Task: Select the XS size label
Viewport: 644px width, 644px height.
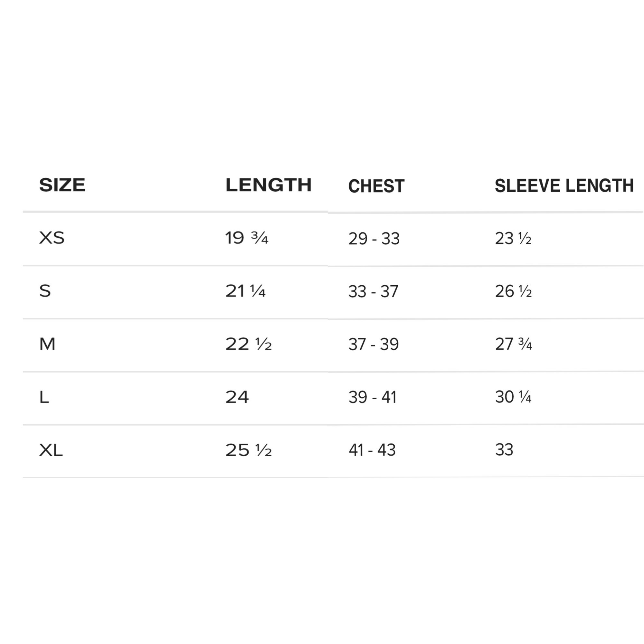Action: [52, 238]
